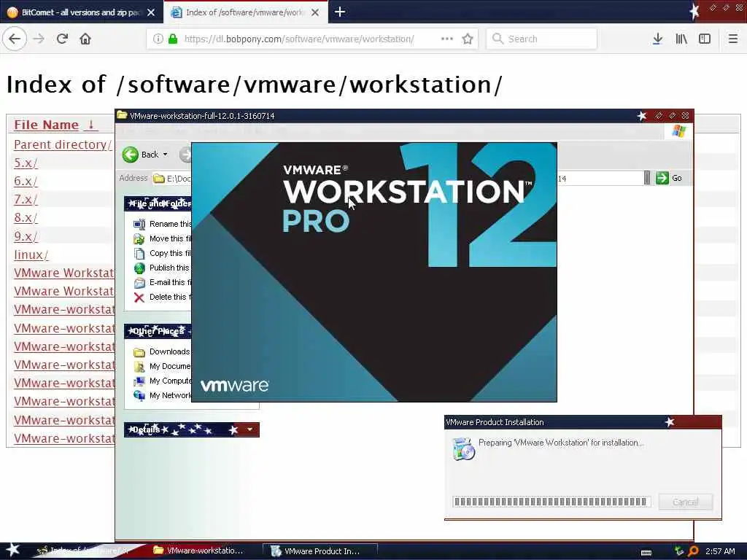The height and width of the screenshot is (560, 747).
Task: Collapse the Other Places panel header
Action: click(x=158, y=331)
